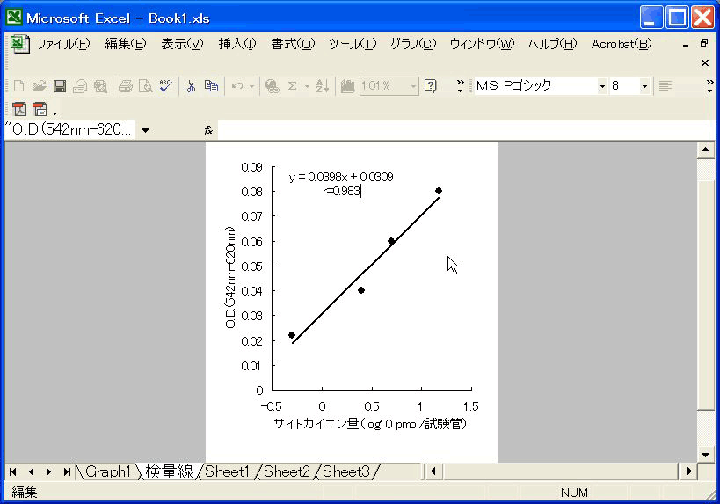
Task: Click the first Acrobat PDF icon
Action: (x=19, y=109)
